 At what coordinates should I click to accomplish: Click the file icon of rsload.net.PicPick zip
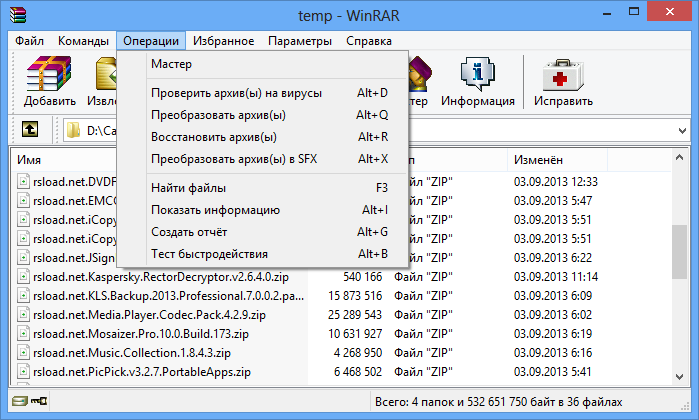tap(23, 371)
